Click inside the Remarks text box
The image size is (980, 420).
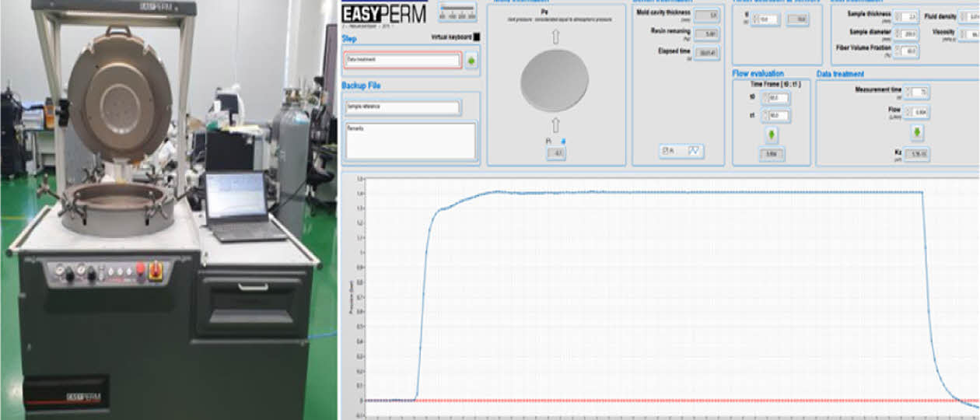[410, 141]
